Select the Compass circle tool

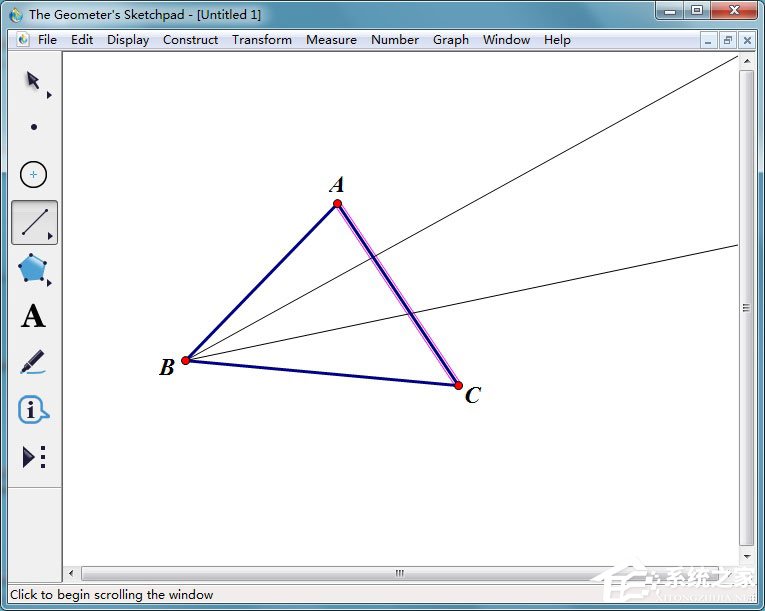pyautogui.click(x=33, y=174)
